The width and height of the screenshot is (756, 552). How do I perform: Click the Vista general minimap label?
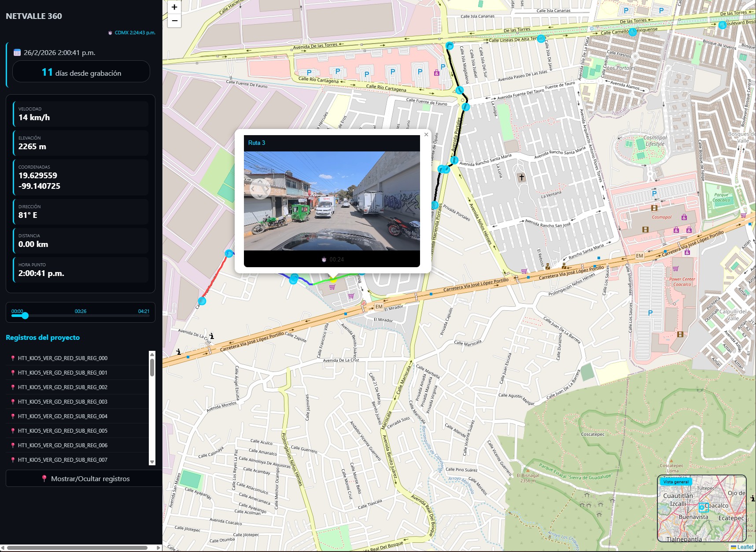(x=676, y=482)
